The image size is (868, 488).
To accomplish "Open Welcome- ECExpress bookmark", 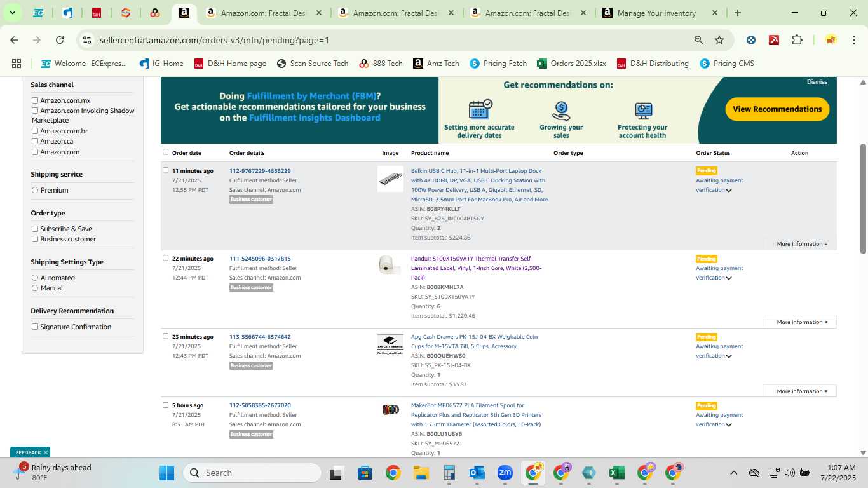I will tap(84, 64).
